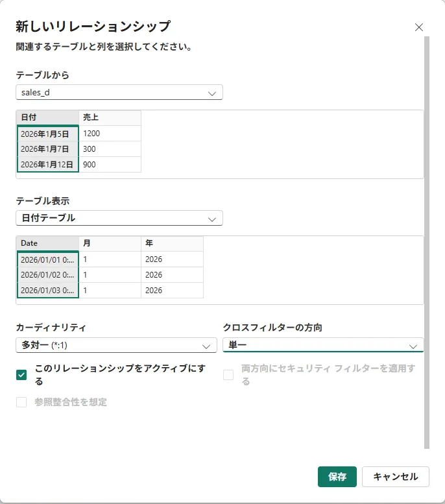Click the 売上 value 300
Image resolution: width=445 pixels, height=504 pixels.
110,149
